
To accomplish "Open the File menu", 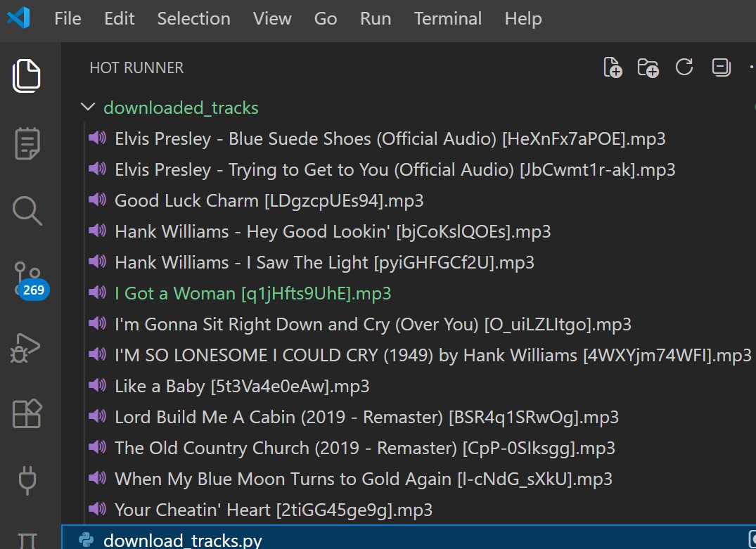I will (x=68, y=19).
